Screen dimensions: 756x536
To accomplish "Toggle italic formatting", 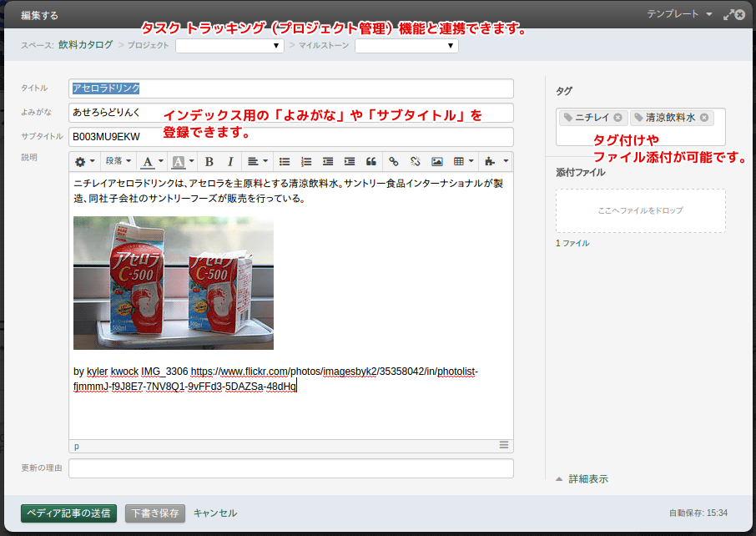I will [230, 162].
